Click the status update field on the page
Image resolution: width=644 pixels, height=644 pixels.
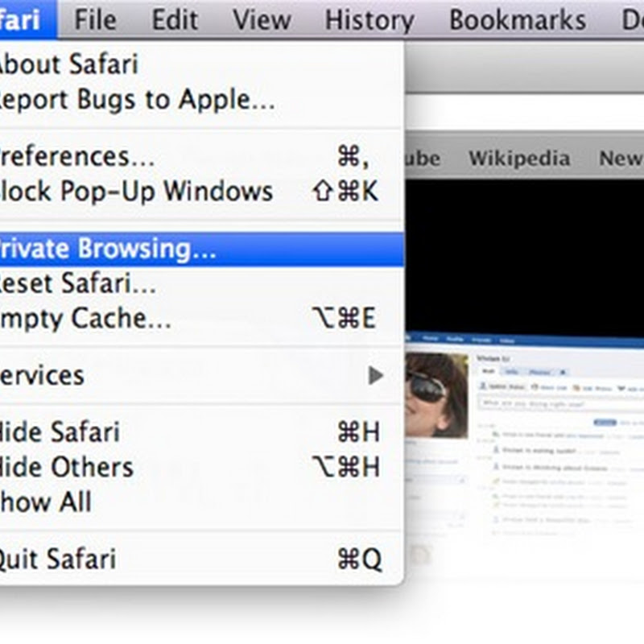[x=560, y=403]
